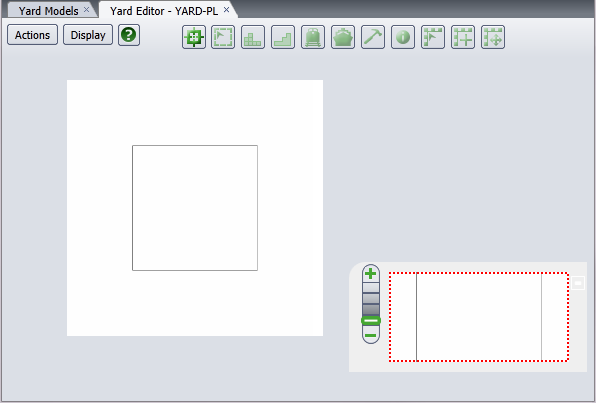Switch to the Yard Models tab

click(49, 11)
